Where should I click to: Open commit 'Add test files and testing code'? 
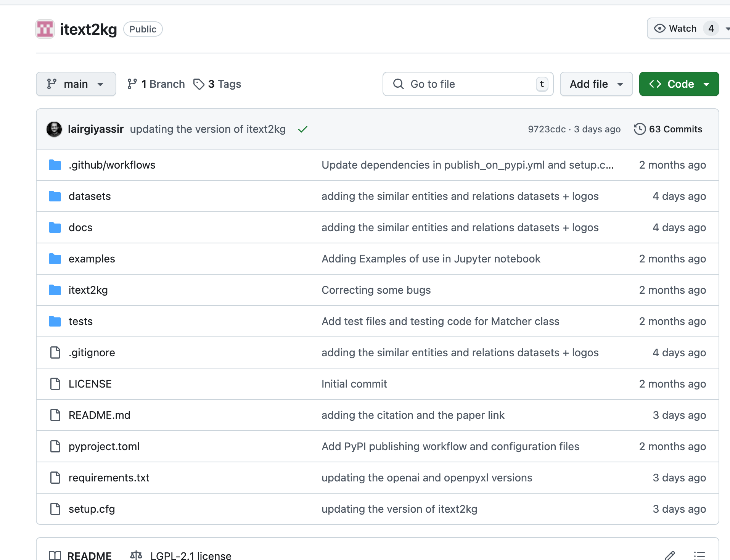tap(441, 322)
